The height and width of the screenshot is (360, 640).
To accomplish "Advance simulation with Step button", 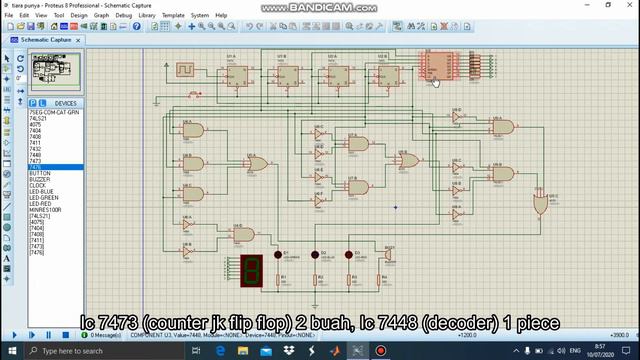I will point(31,335).
